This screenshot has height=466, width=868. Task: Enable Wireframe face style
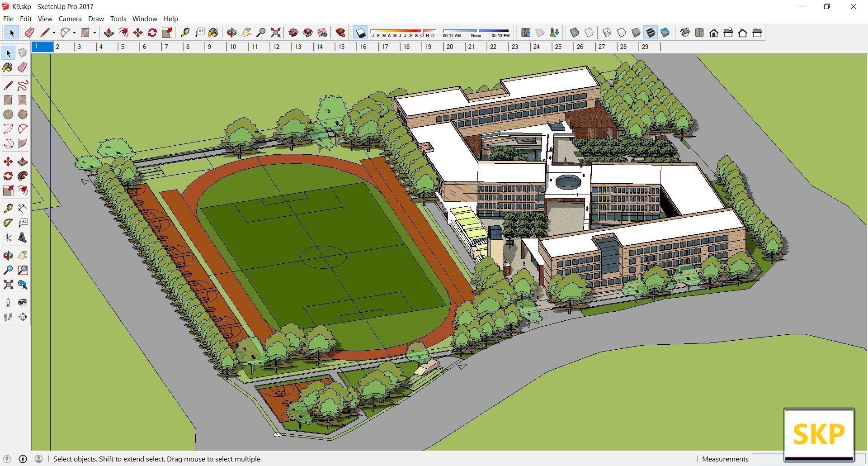click(x=607, y=33)
